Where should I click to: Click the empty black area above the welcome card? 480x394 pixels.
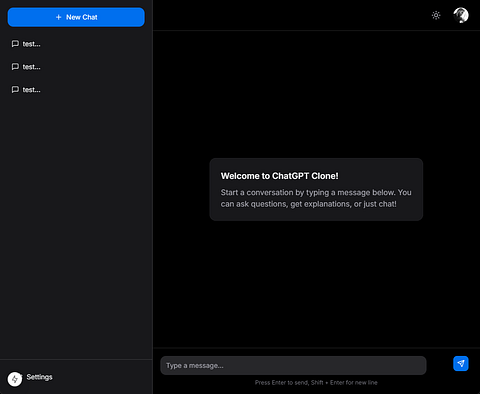coord(316,93)
